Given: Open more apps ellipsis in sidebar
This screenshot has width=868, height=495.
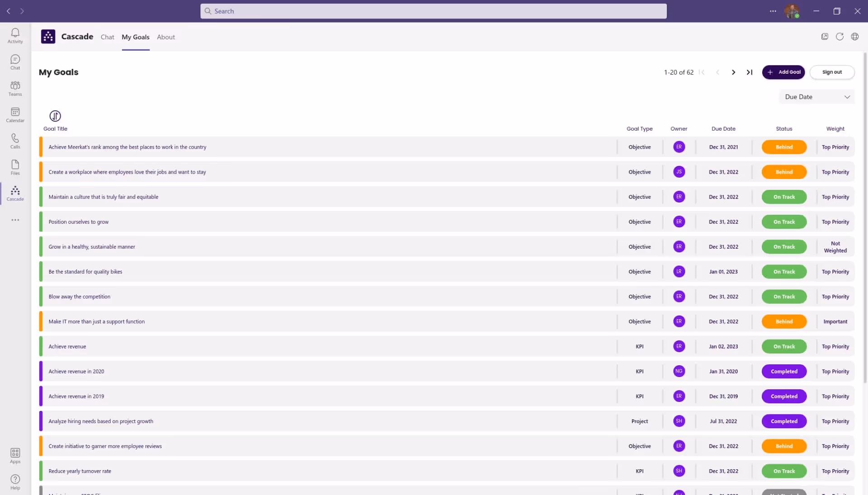Looking at the screenshot, I should (15, 220).
